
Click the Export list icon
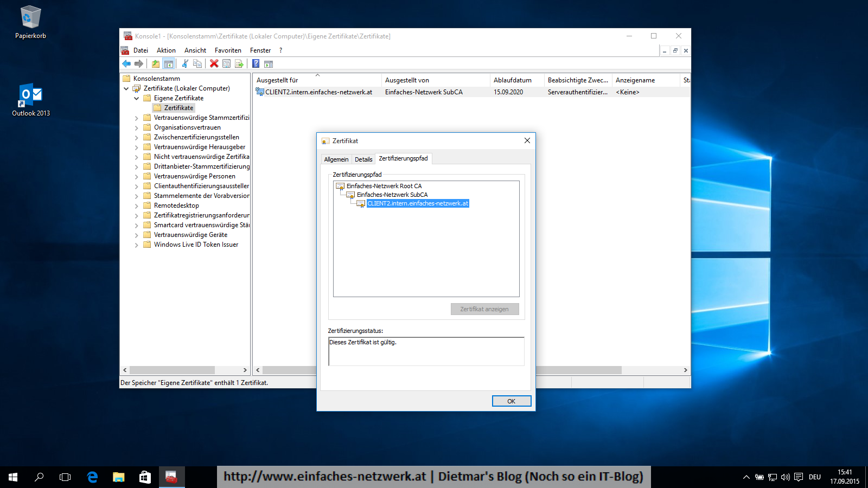239,64
